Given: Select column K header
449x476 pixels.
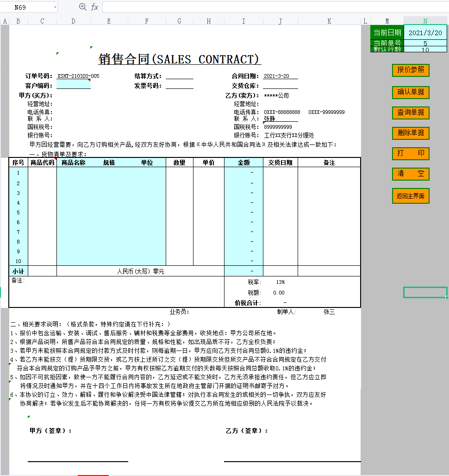Looking at the screenshot, I should (329, 21).
